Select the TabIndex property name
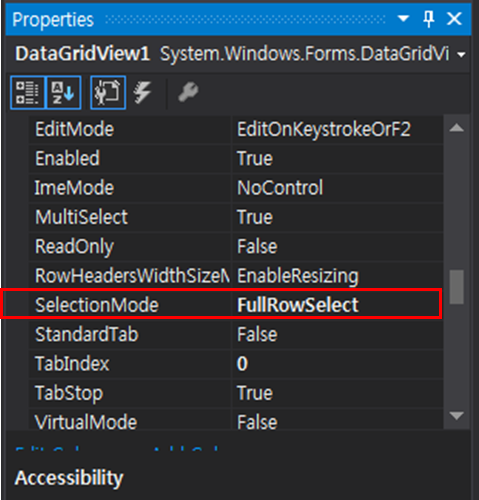 point(72,364)
